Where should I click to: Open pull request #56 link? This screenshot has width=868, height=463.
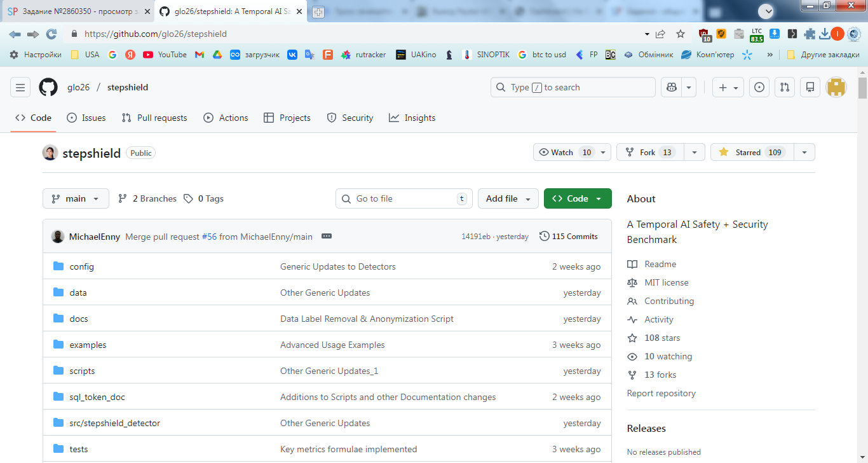[x=209, y=237]
